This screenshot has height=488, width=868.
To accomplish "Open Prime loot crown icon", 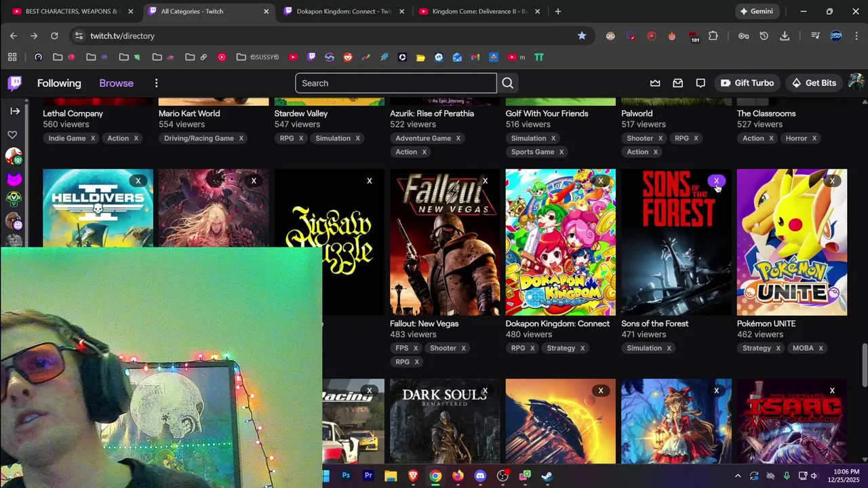I will (x=655, y=83).
